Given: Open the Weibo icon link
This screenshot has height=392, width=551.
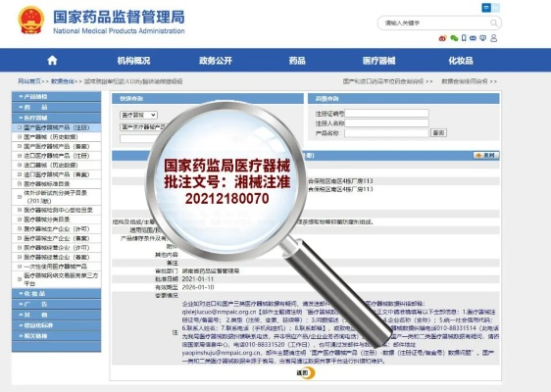Looking at the screenshot, I should point(442,38).
